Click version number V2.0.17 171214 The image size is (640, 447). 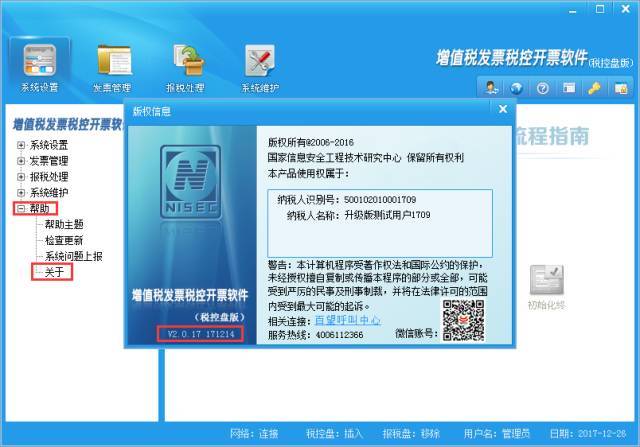click(201, 334)
